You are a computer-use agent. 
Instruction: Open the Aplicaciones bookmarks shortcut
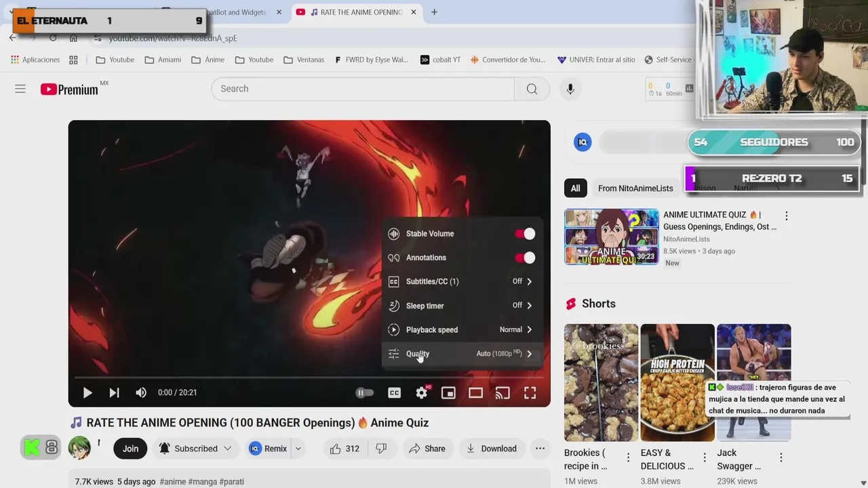pos(35,60)
